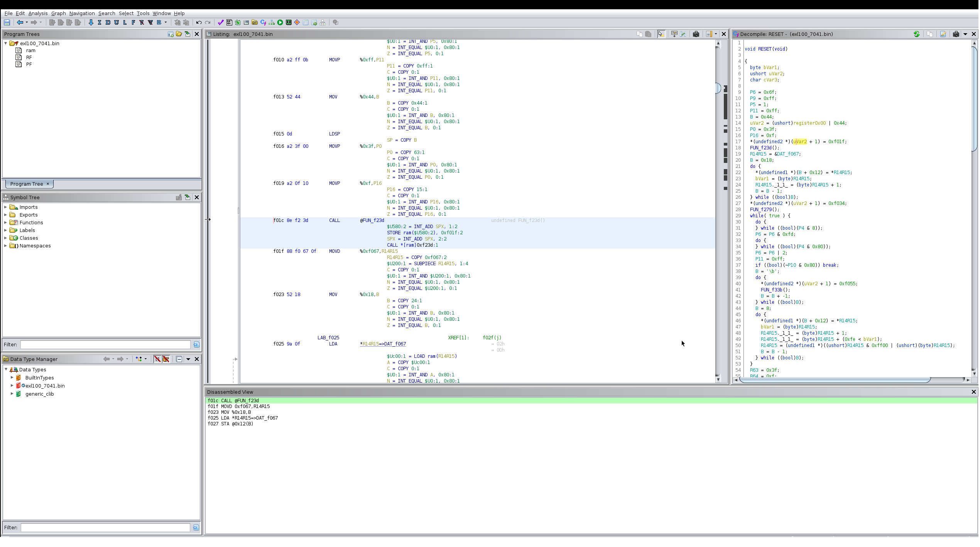Screen dimensions: 980x547
Task: Expand generic_clib archive
Action: [x=12, y=394]
